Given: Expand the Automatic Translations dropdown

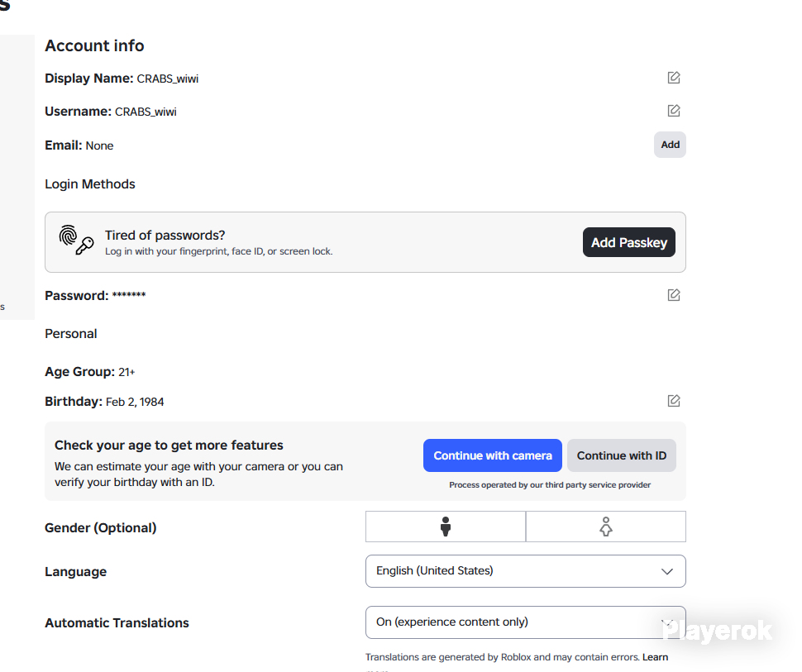Looking at the screenshot, I should 525,622.
